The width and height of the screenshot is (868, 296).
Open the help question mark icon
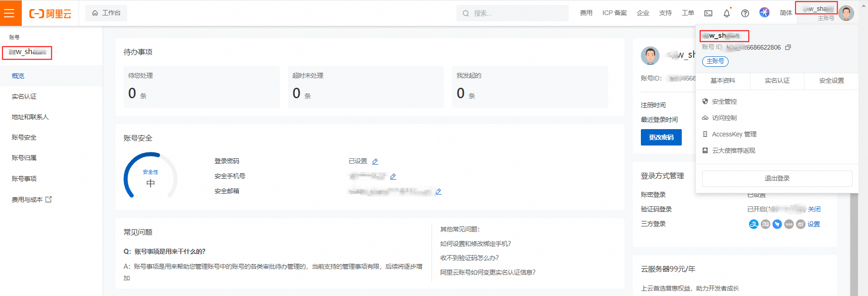click(x=745, y=13)
